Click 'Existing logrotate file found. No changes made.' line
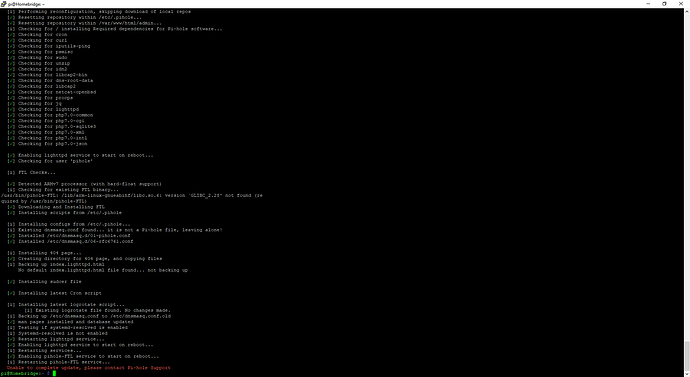The width and height of the screenshot is (690, 377). [x=97, y=311]
